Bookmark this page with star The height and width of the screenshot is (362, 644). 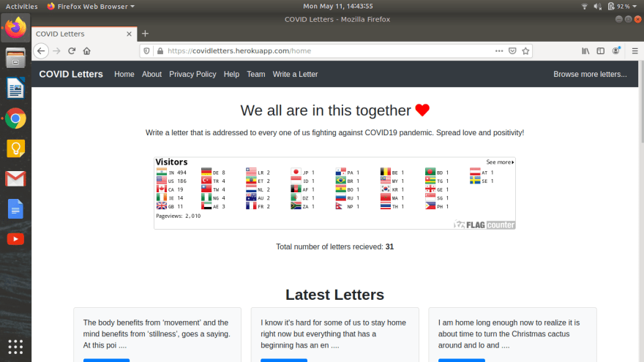(525, 51)
